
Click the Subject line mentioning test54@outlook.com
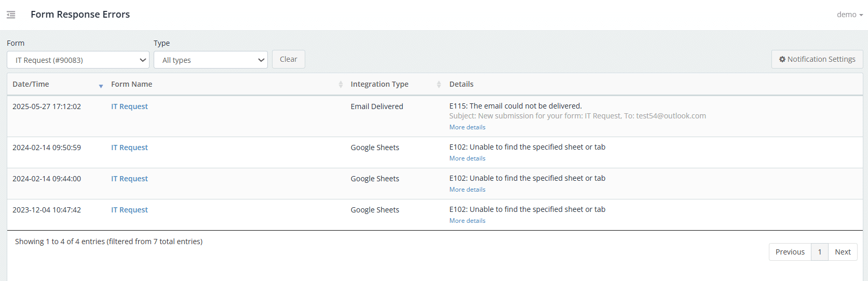pyautogui.click(x=578, y=116)
